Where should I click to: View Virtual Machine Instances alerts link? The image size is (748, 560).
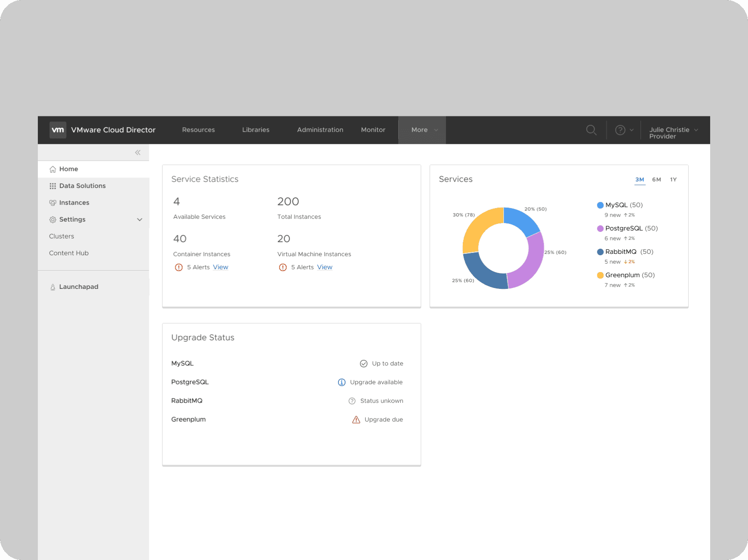(325, 267)
